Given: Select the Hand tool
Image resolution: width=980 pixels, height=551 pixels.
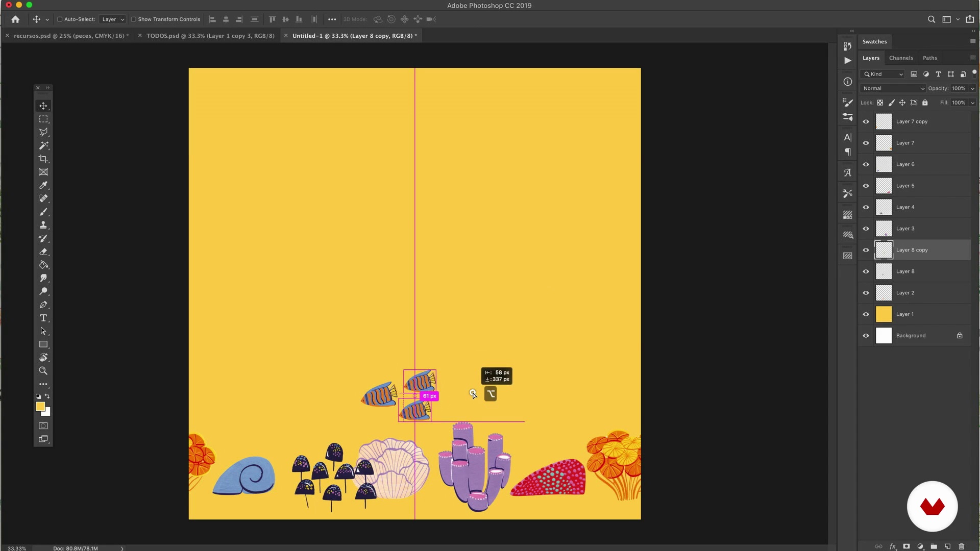Looking at the screenshot, I should tap(43, 358).
